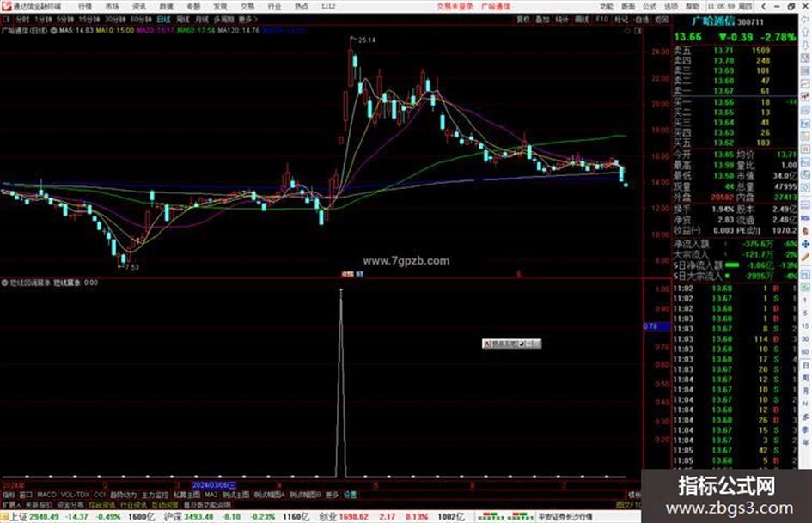Expand 更多 in the indicator tab row

pyautogui.click(x=332, y=495)
